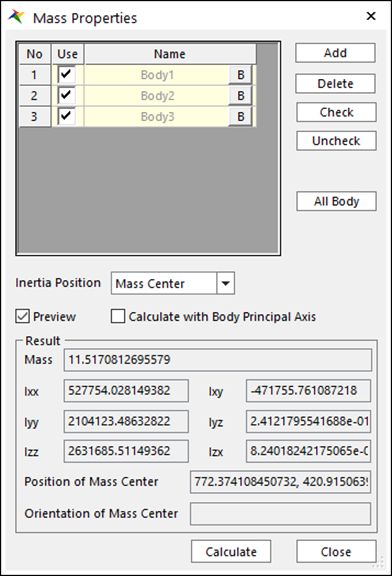Screen dimensions: 392x576
Task: Click the Izx value field
Action: pos(308,451)
